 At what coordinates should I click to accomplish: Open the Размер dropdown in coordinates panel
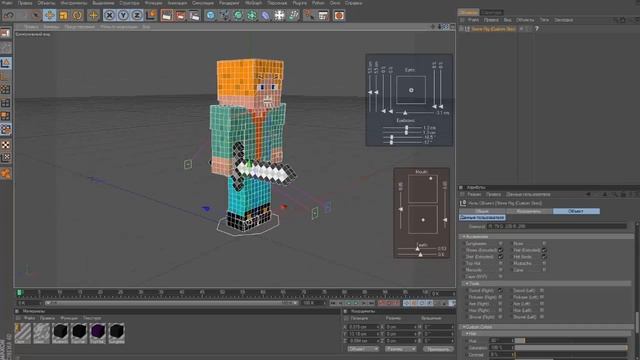point(401,349)
